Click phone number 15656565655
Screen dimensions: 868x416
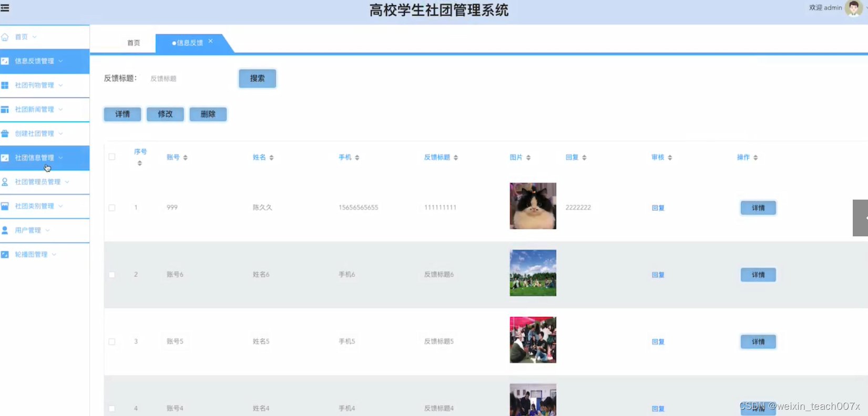tap(359, 207)
